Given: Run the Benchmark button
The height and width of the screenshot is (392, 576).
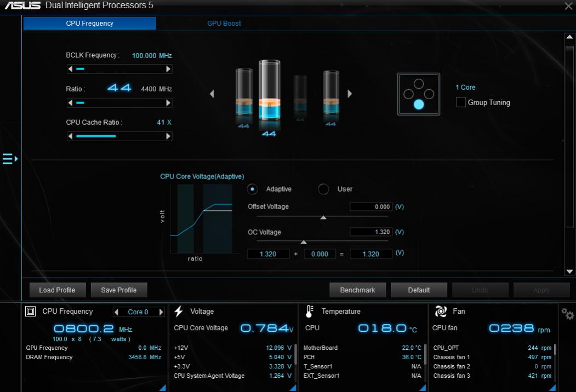Looking at the screenshot, I should (357, 290).
